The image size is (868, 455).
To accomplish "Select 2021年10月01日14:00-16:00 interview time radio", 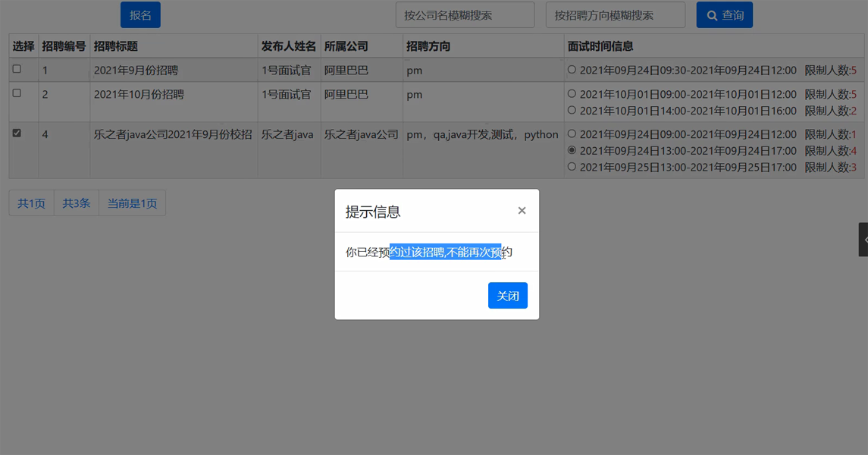I will (572, 111).
